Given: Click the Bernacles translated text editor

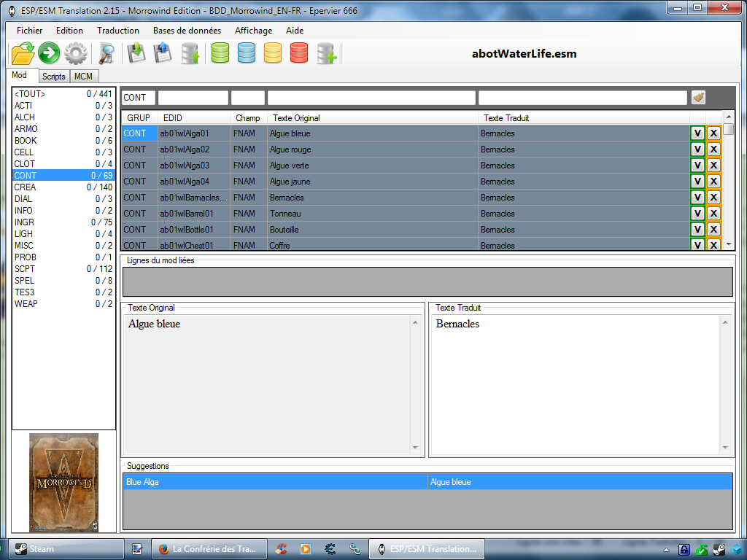Looking at the screenshot, I should pos(576,384).
